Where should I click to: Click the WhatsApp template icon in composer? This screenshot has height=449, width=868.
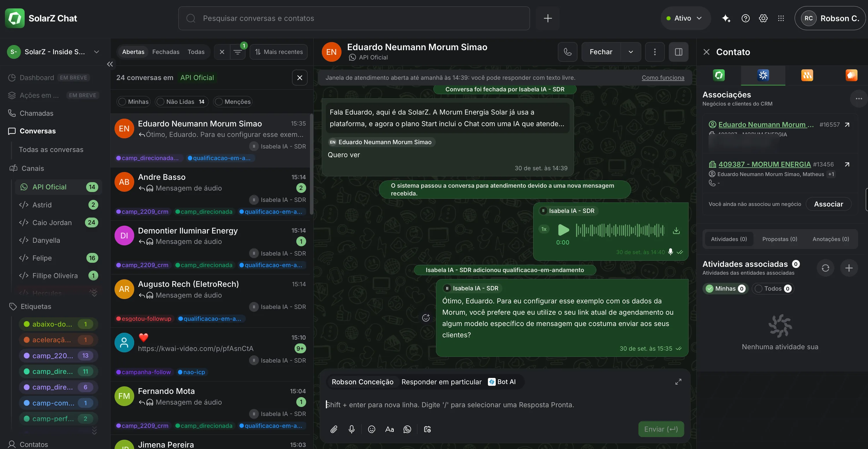click(407, 429)
